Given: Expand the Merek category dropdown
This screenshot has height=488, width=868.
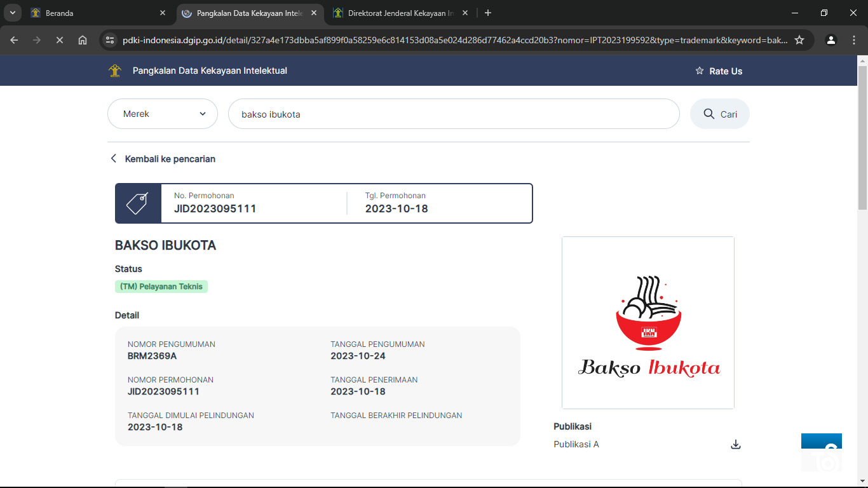Looking at the screenshot, I should [x=163, y=114].
